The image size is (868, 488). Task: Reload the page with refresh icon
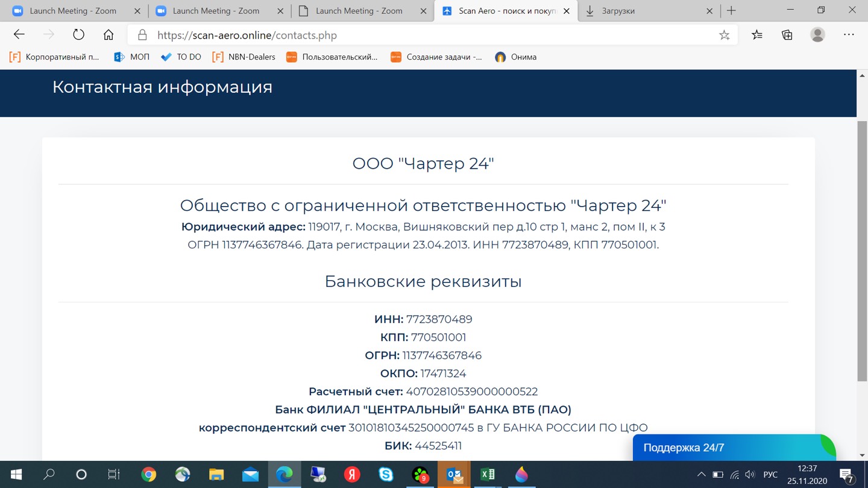click(78, 35)
